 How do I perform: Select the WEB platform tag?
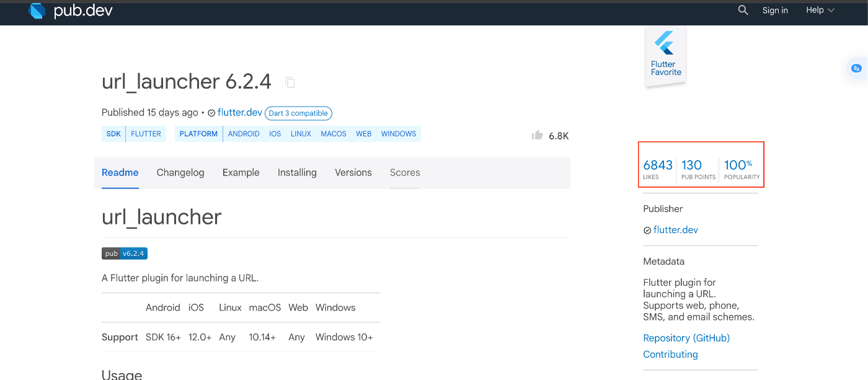point(364,134)
